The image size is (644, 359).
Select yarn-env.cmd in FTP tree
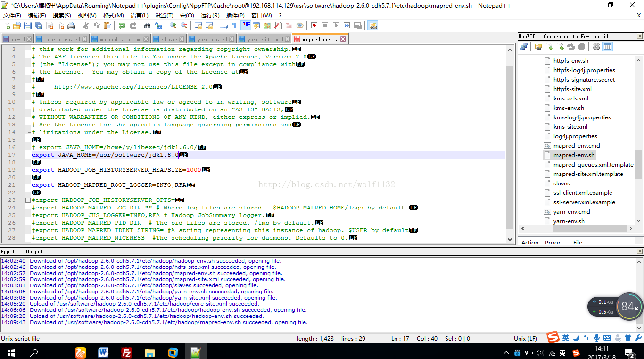coord(571,211)
